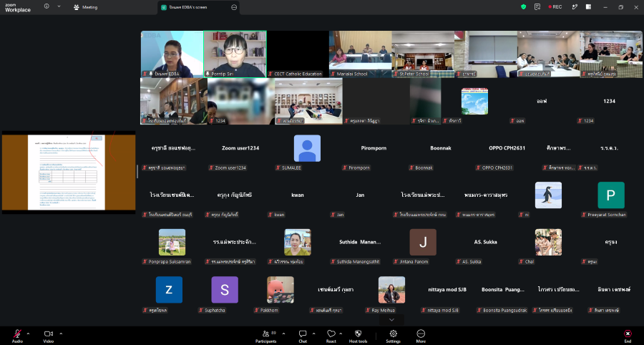Viewport: 644px width, 345px height.
Task: Open shared screen tab options ellipsis
Action: 234,7
